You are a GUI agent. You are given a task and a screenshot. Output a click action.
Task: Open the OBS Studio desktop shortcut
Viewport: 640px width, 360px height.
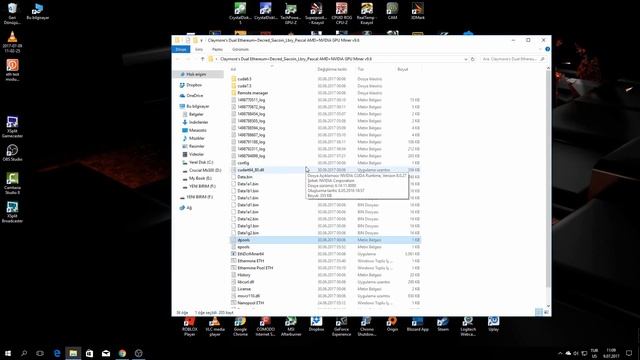tap(12, 153)
